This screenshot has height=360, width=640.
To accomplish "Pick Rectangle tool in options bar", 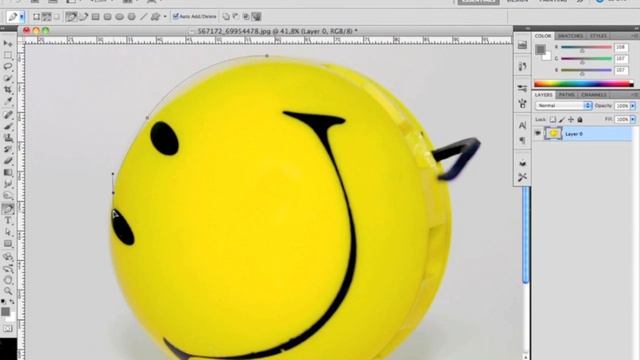I will click(96, 17).
